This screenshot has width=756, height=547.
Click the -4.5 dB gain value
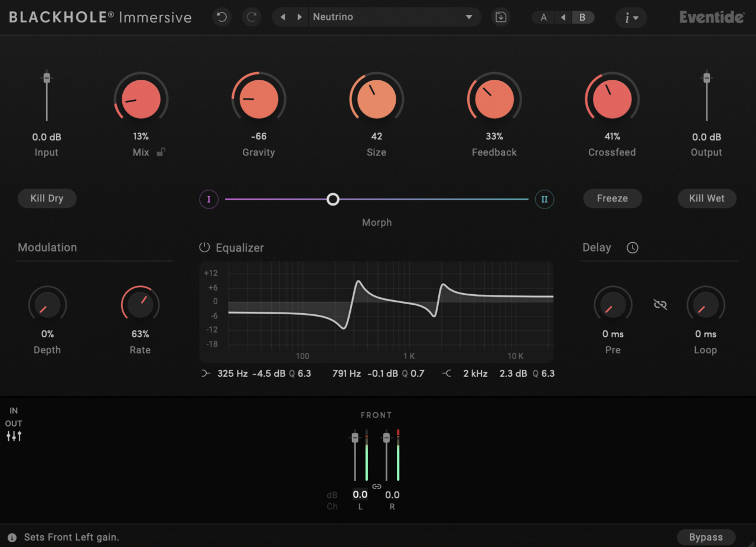click(x=269, y=373)
